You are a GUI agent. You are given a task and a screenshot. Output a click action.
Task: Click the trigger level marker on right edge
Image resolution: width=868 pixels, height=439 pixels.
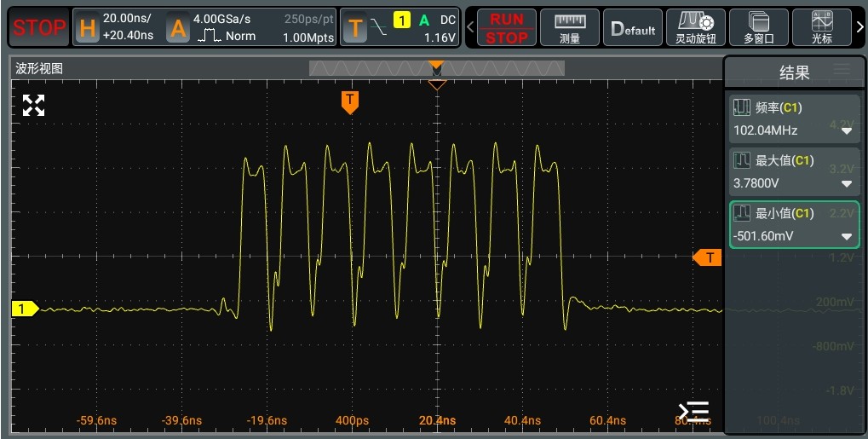(708, 257)
